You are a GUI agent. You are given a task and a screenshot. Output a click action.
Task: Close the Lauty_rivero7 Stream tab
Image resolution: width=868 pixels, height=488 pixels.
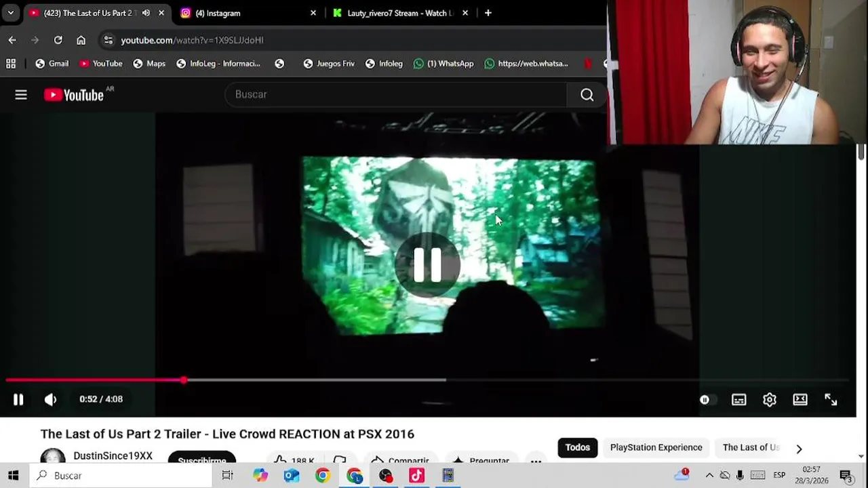(x=465, y=13)
